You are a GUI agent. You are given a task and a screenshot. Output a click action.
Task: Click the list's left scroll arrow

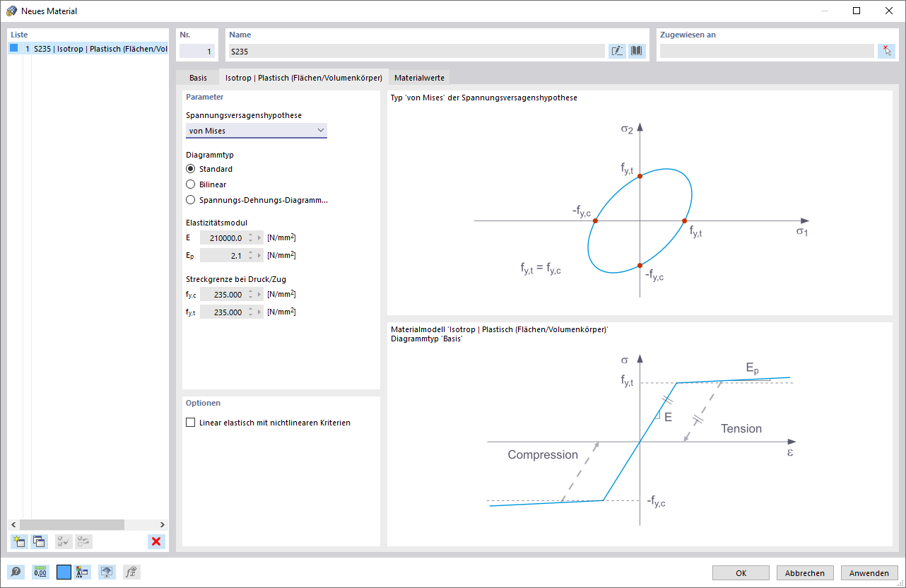point(14,524)
